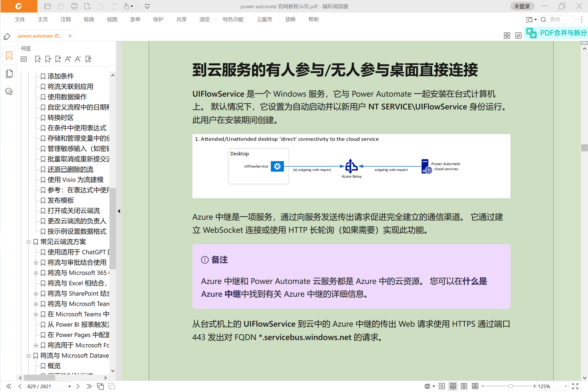The width and height of the screenshot is (588, 392).
Task: Click the Redo arrow icon
Action: [114, 6]
